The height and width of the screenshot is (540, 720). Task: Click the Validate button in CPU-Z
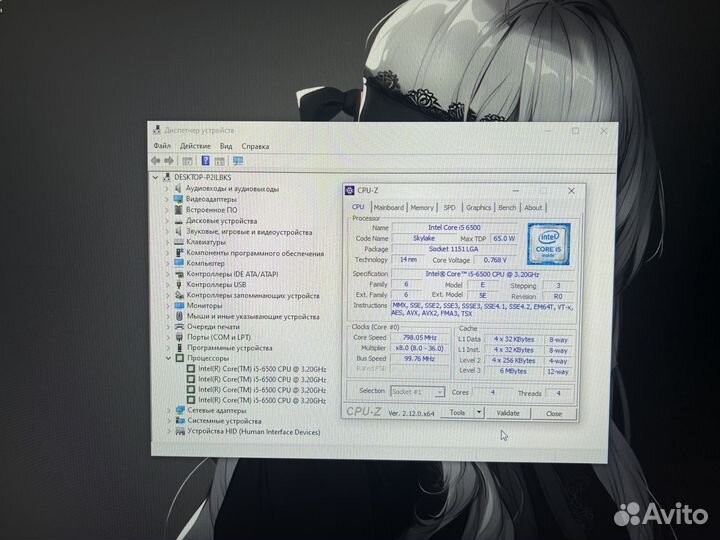(x=508, y=413)
